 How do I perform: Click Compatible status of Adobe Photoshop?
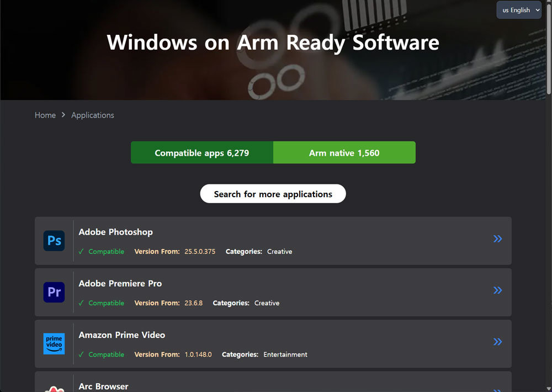click(x=102, y=251)
